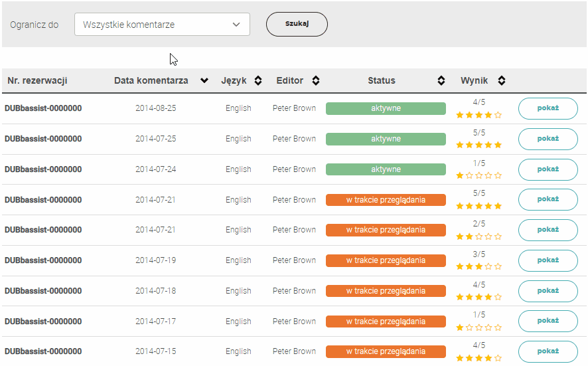Open the Wszystkie komentarze filter dropdown
Viewport: 588px width, 366px height.
click(x=162, y=25)
